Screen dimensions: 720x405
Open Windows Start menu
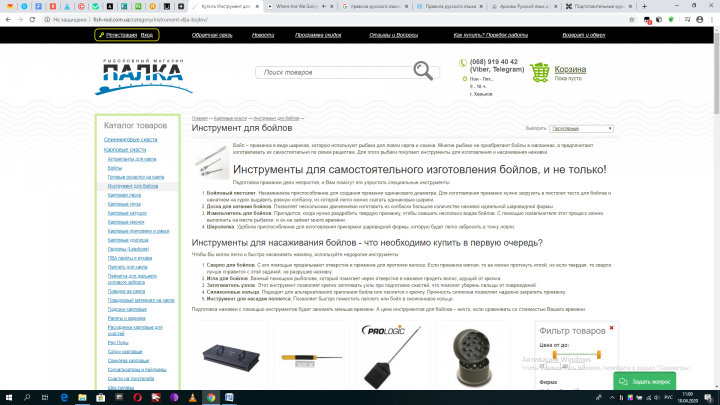pyautogui.click(x=9, y=398)
